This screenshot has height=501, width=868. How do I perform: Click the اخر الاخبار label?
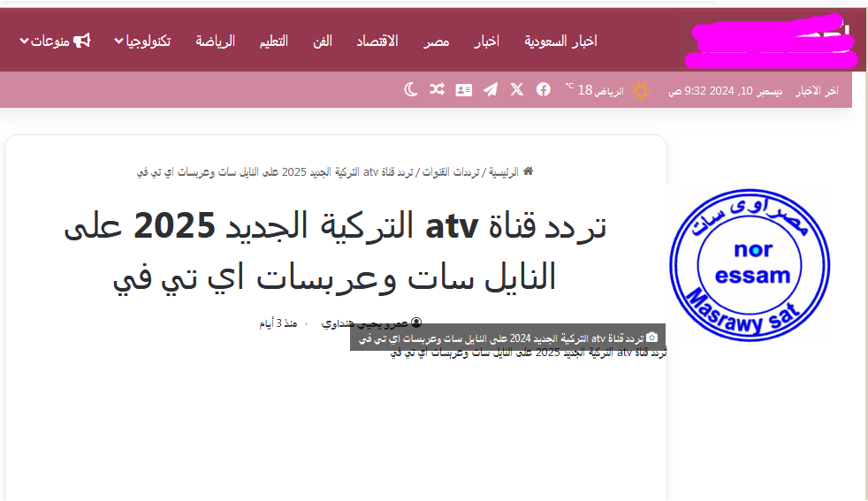pos(817,91)
